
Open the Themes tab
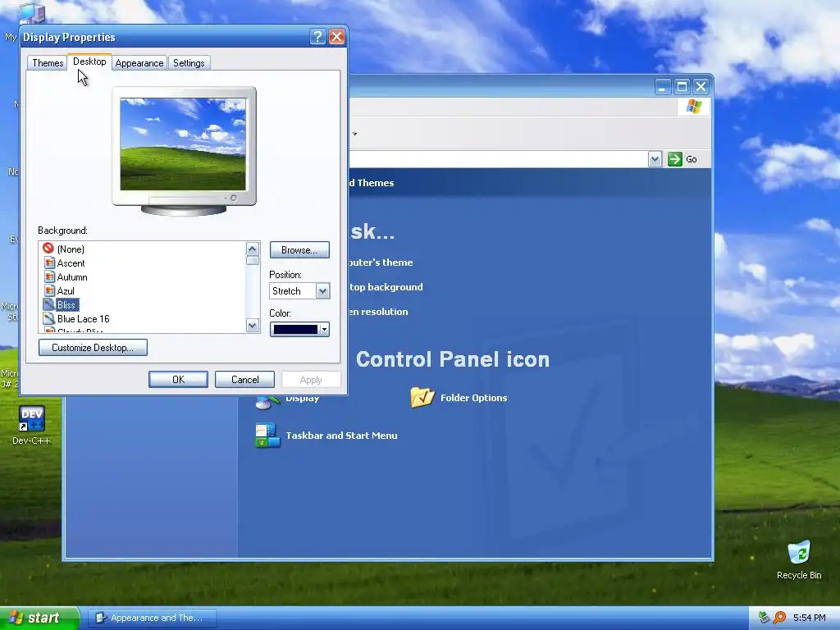[x=47, y=63]
